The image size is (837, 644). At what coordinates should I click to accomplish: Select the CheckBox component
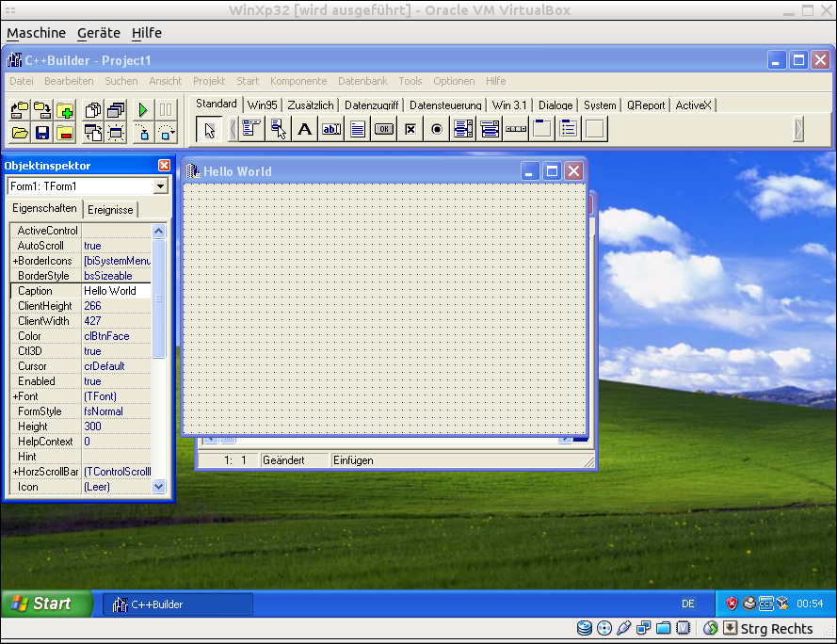coord(410,129)
